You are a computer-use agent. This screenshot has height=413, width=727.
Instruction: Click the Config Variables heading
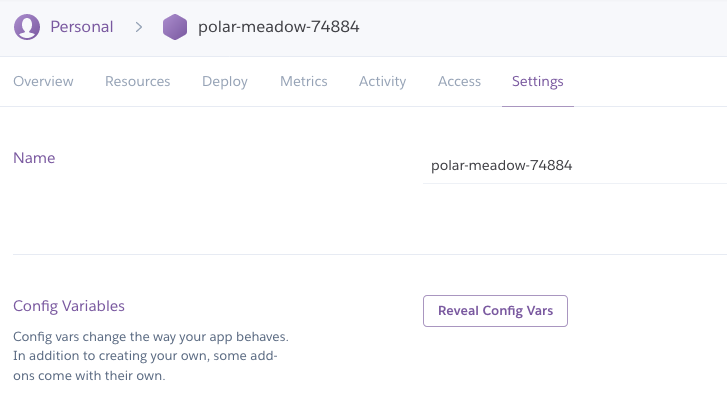[69, 306]
